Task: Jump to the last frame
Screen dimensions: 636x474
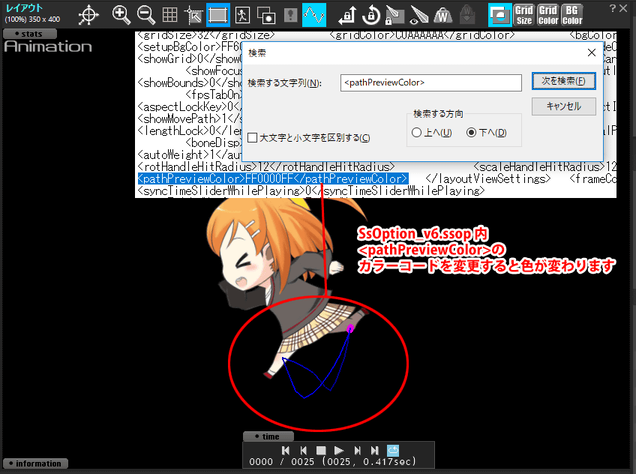Action: click(x=374, y=450)
